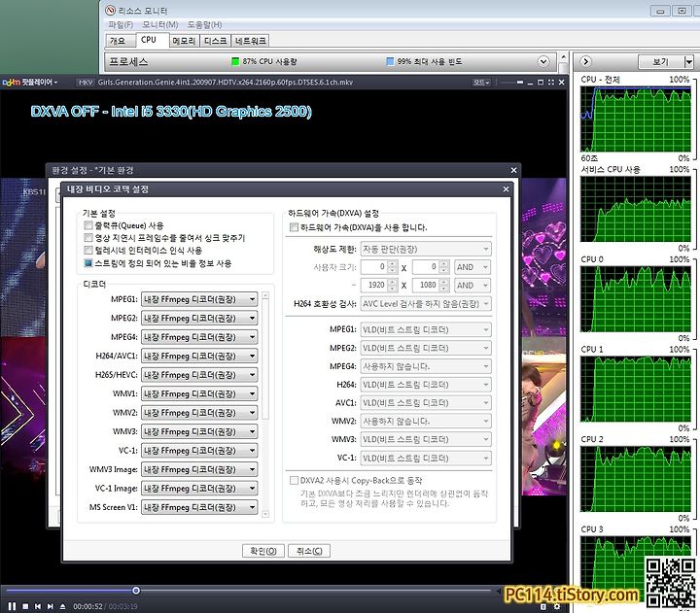Skip to next track in PotPlayer
Image resolution: width=700 pixels, height=613 pixels.
pyautogui.click(x=50, y=606)
